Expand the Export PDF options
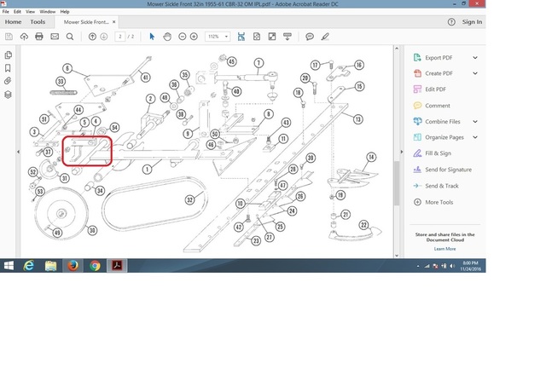The height and width of the screenshot is (392, 546). click(x=475, y=58)
